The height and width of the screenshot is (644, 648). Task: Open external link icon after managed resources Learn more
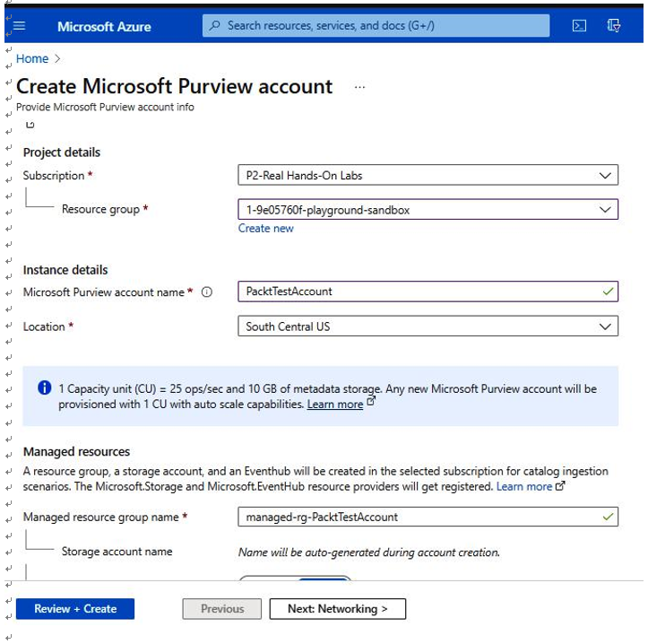560,486
